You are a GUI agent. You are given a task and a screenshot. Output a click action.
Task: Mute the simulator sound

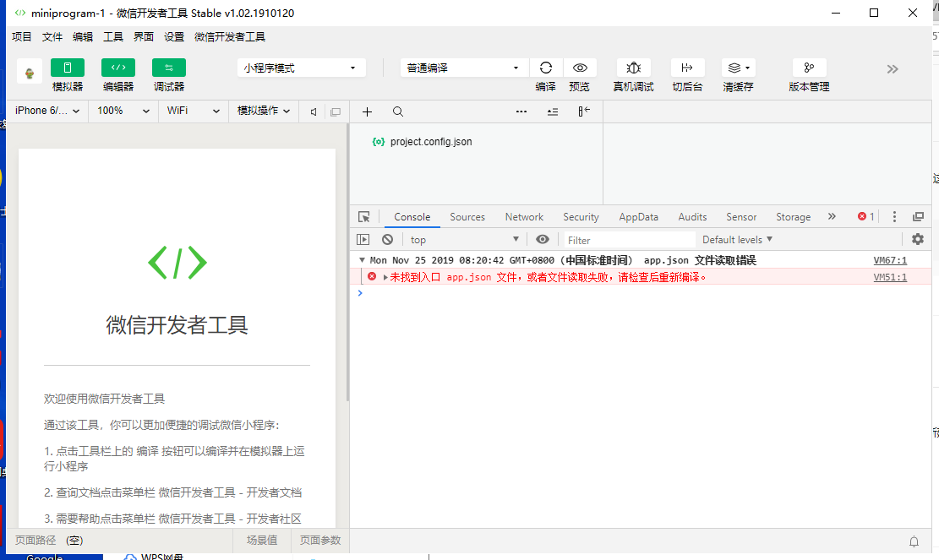coord(314,111)
